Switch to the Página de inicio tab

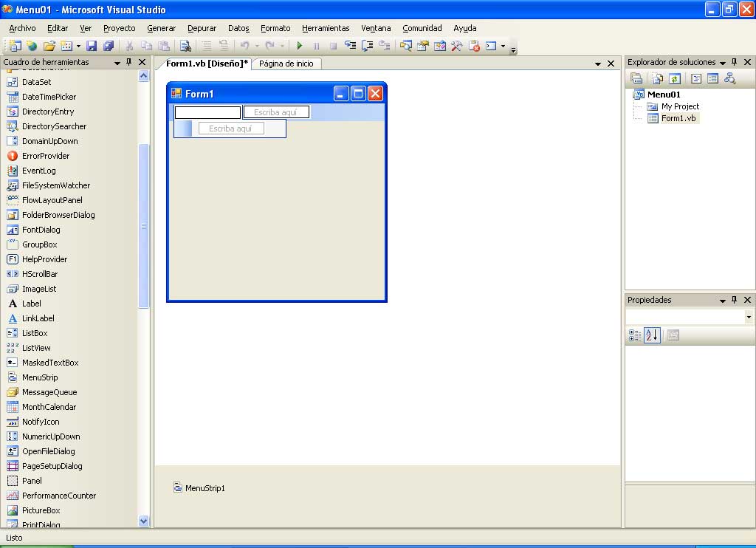tap(286, 64)
